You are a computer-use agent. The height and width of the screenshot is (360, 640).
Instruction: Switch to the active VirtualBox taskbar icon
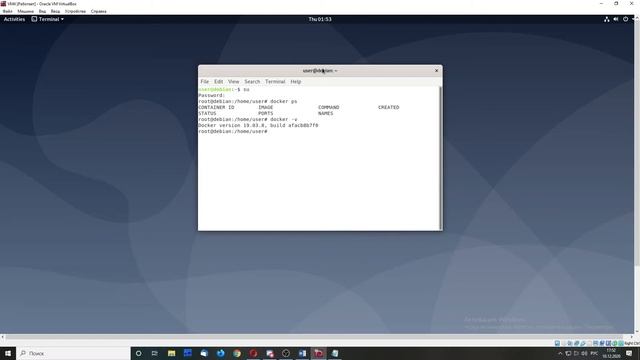pos(319,353)
